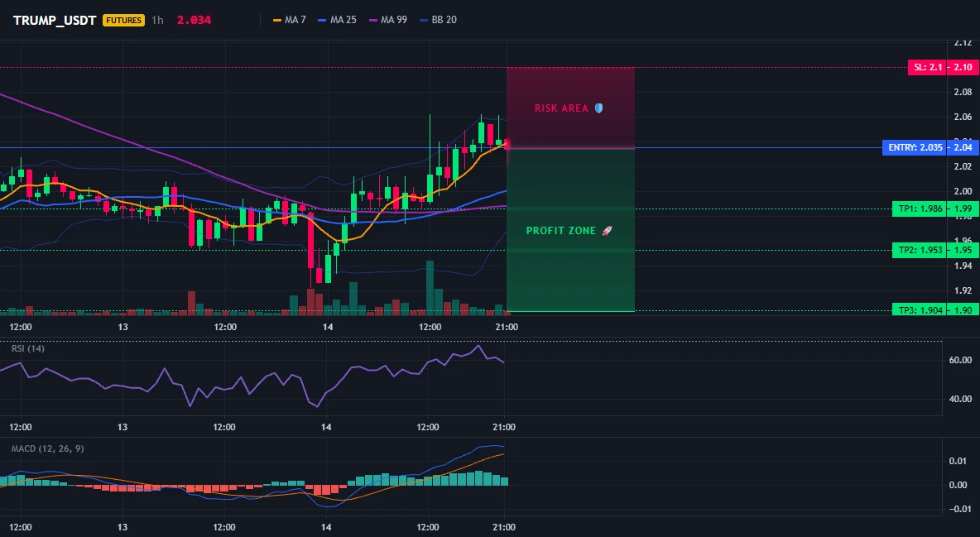Toggle the MA 99 legend entry
The image size is (980, 537).
(388, 20)
